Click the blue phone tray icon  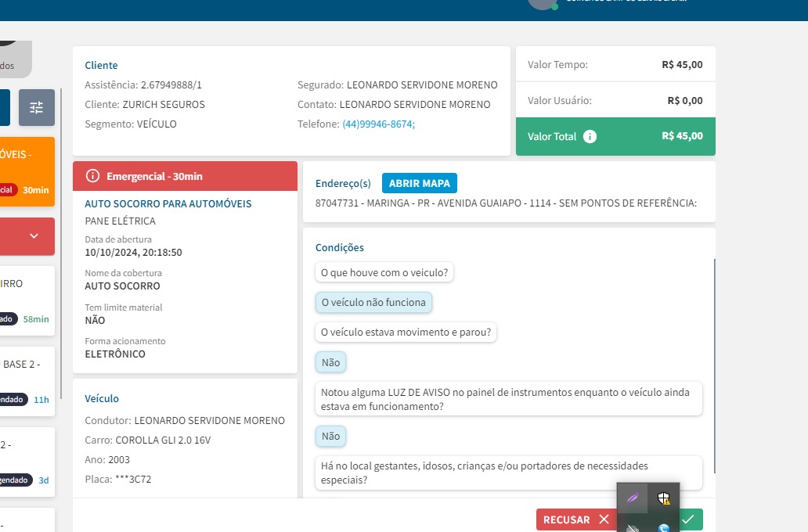(664, 527)
